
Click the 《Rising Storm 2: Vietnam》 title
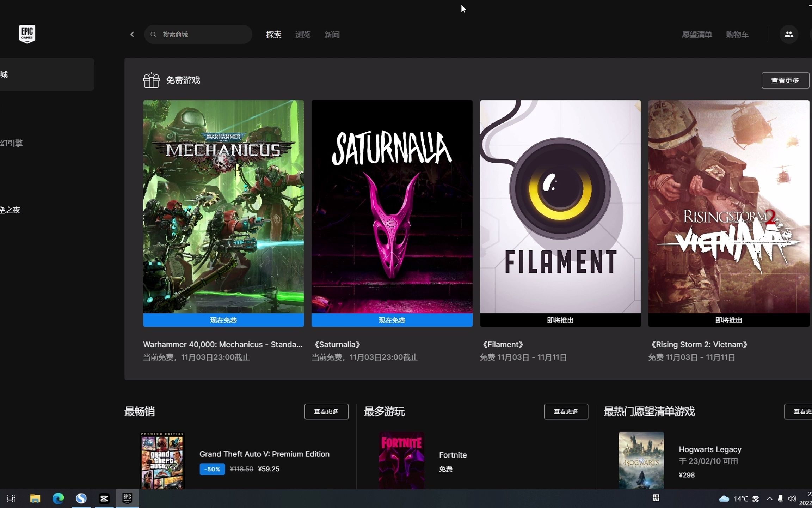pos(699,344)
